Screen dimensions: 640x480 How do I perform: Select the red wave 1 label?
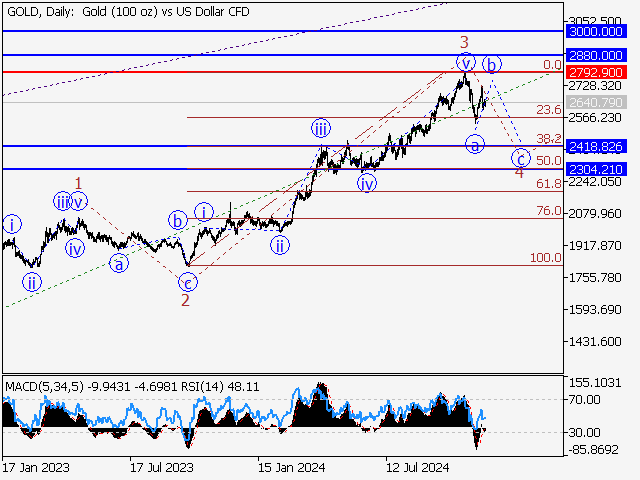(79, 183)
